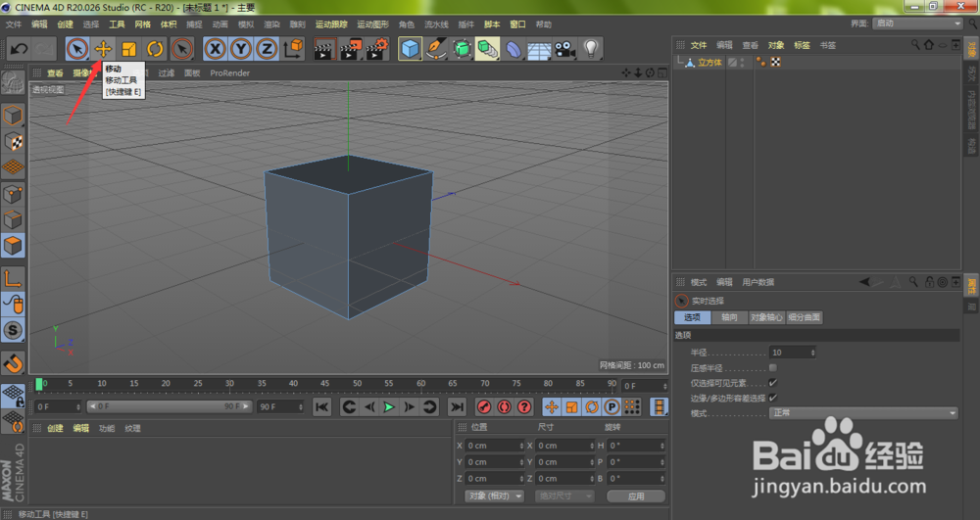The height and width of the screenshot is (520, 980).
Task: Switch to the 轴向 tab
Action: point(728,317)
